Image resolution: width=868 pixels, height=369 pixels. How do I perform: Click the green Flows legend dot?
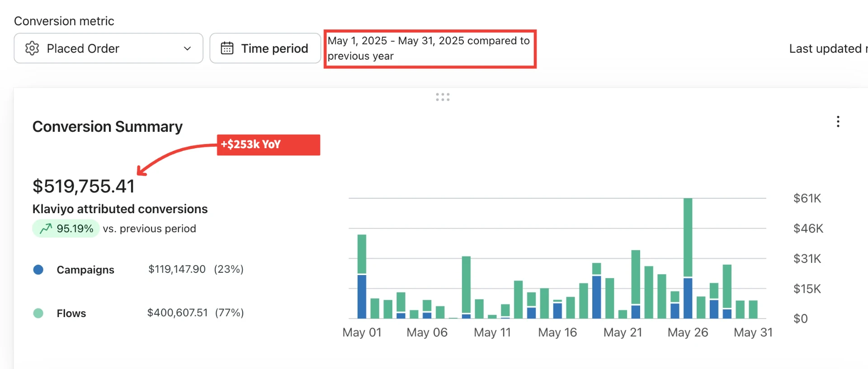[x=38, y=313]
